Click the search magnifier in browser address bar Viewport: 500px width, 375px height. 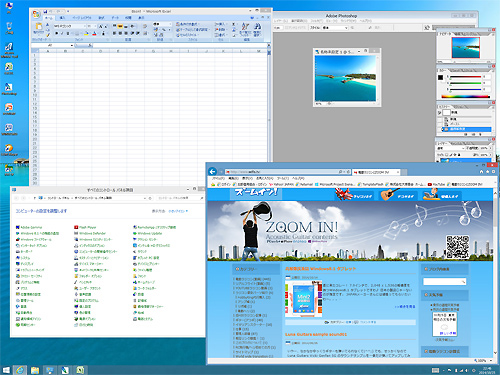tap(340, 172)
